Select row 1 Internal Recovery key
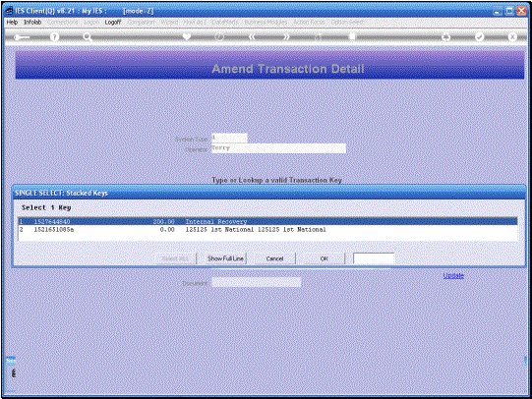 [267, 221]
